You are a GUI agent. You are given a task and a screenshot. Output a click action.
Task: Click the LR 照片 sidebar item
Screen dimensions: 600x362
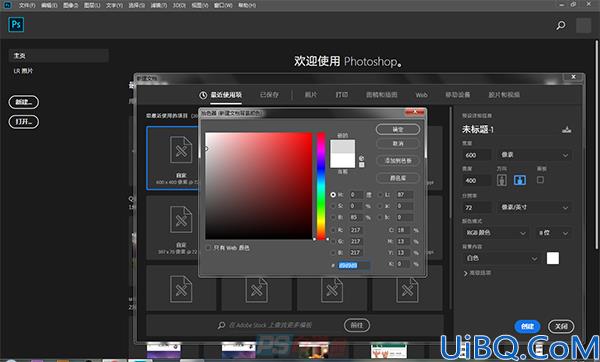tap(23, 71)
